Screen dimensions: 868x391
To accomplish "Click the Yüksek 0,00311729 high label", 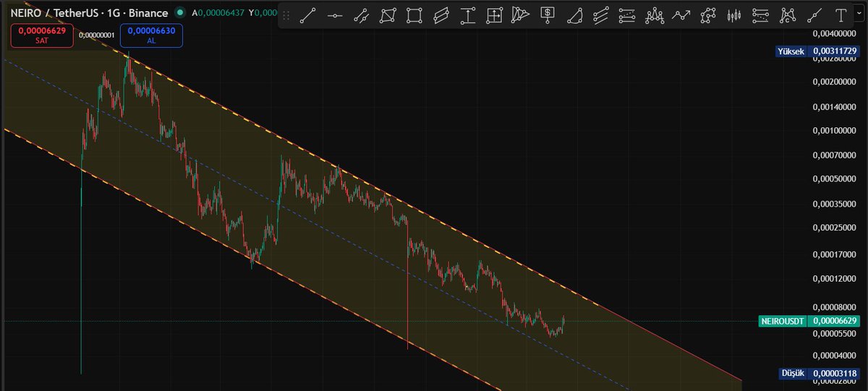I will pos(816,51).
